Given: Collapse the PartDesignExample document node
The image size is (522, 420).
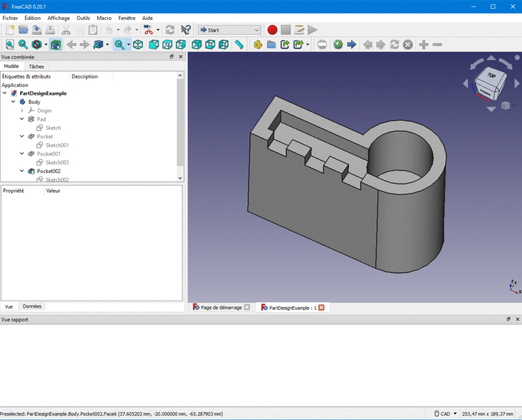Looking at the screenshot, I should [5, 93].
